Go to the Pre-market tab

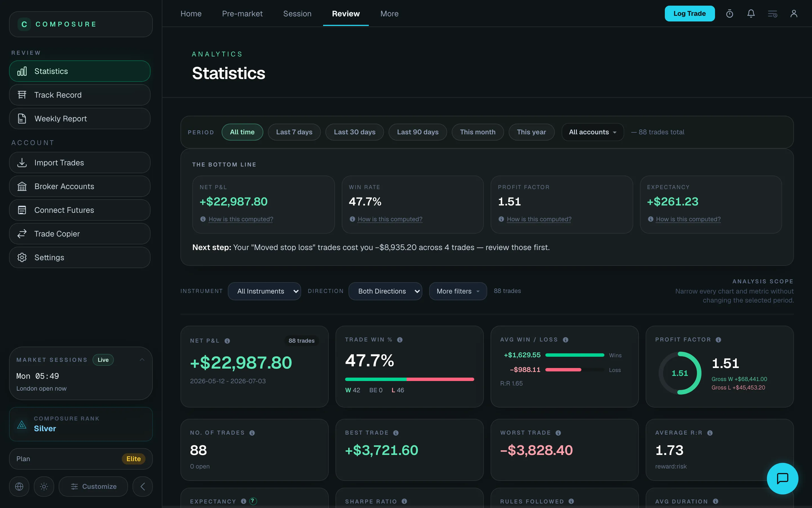click(242, 14)
